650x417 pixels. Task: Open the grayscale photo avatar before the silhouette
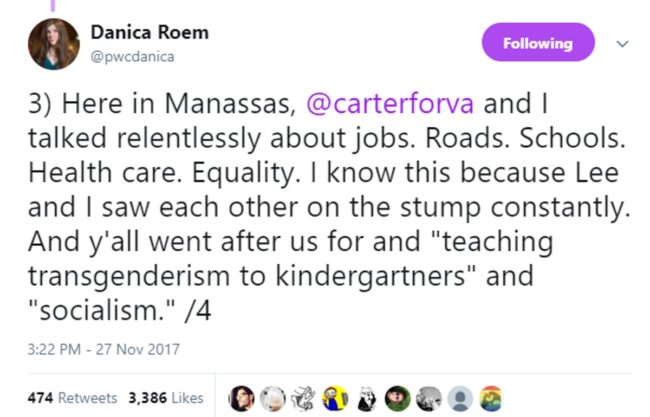(430, 397)
